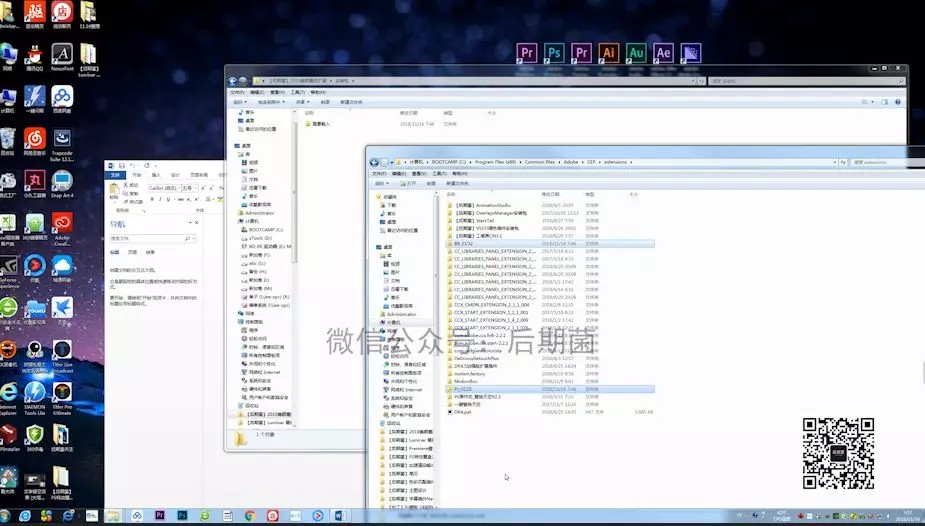
Task: Open the Word navigation pane options arrow
Action: click(x=190, y=223)
